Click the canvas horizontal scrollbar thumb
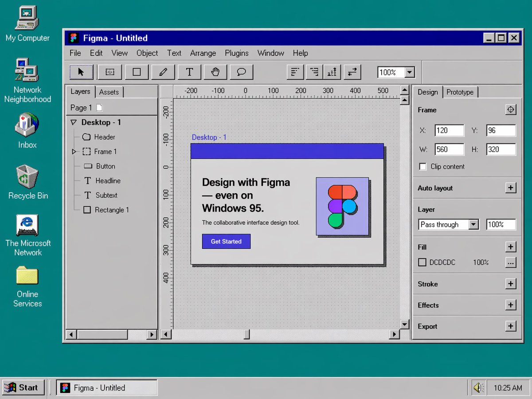Screen dimensions: 532x399 (x=246, y=334)
